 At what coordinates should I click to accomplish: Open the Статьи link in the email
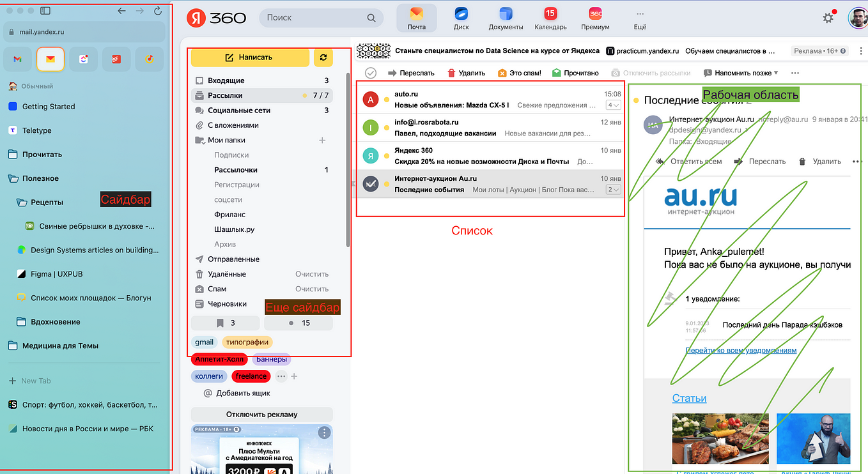[689, 398]
